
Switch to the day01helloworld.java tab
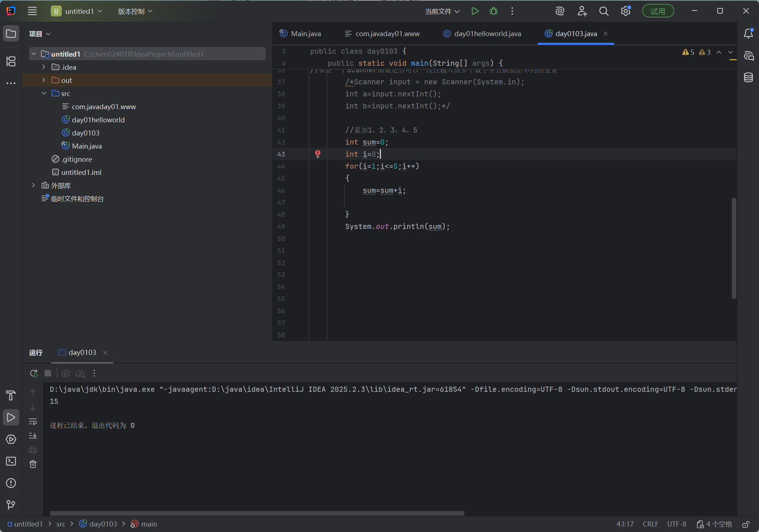click(487, 34)
